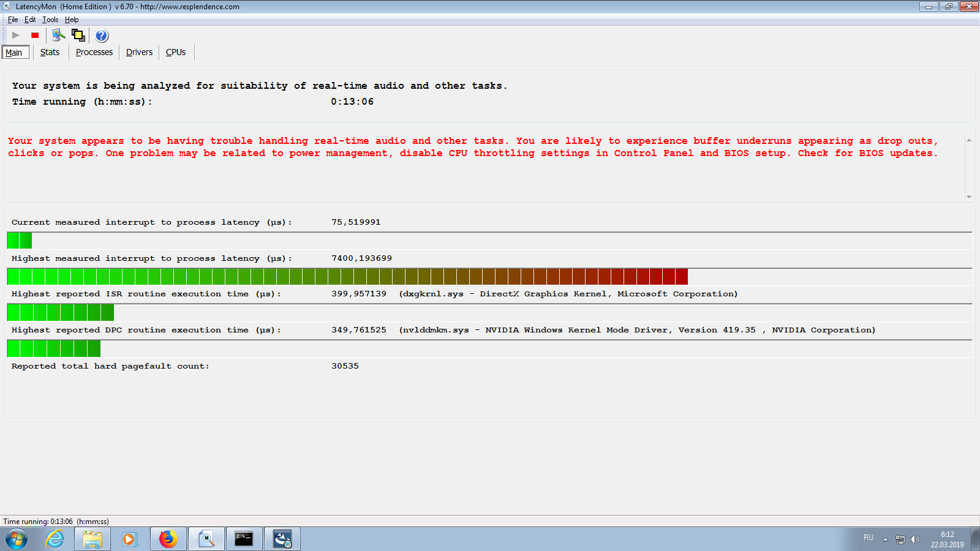
Task: Click the highest measured latency green-to-red bar
Action: point(347,277)
